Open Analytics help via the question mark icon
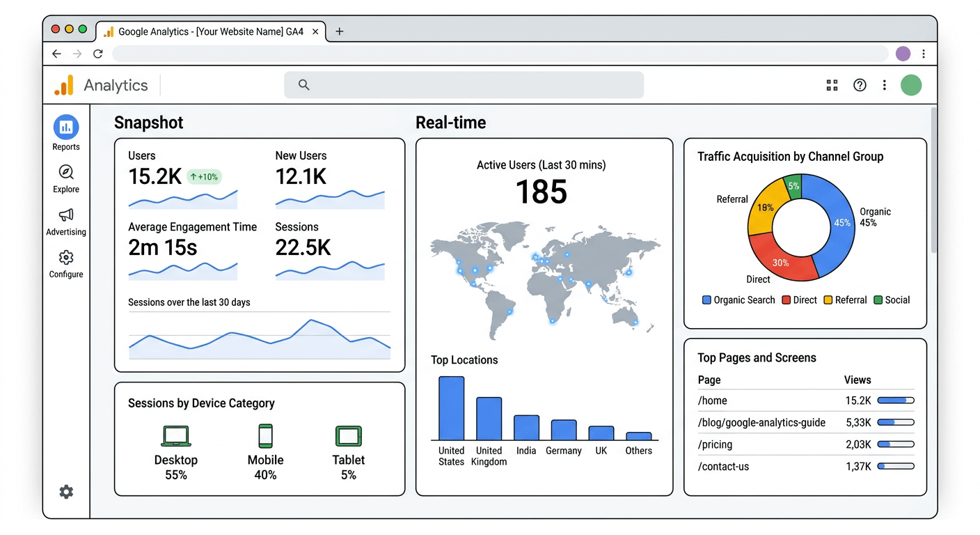The height and width of the screenshot is (535, 980). coord(860,85)
